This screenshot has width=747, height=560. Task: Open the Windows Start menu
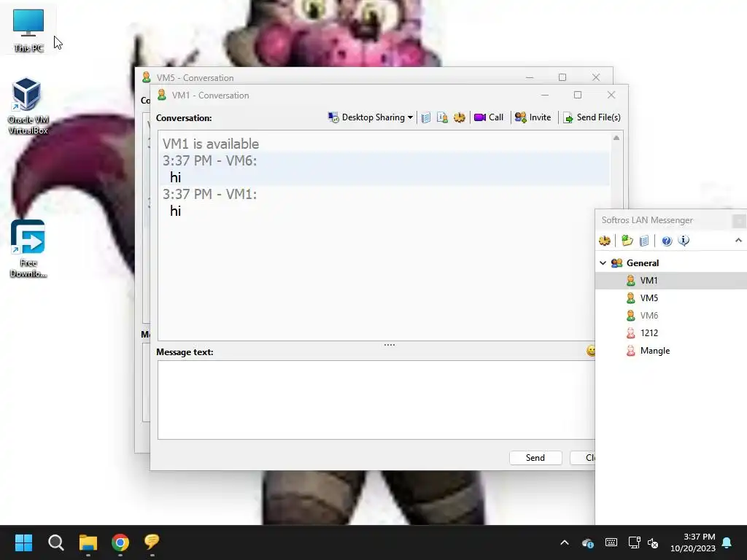(23, 542)
